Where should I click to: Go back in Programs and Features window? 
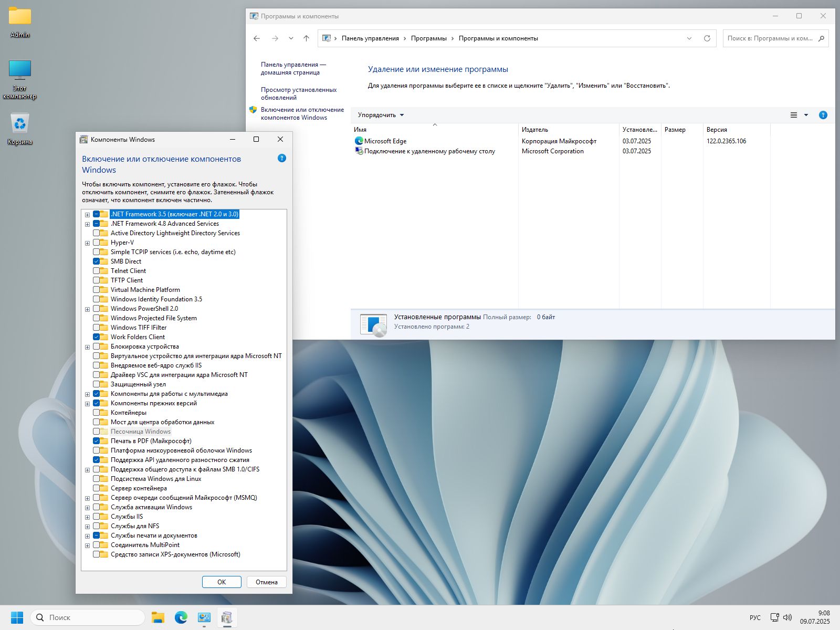pyautogui.click(x=257, y=38)
